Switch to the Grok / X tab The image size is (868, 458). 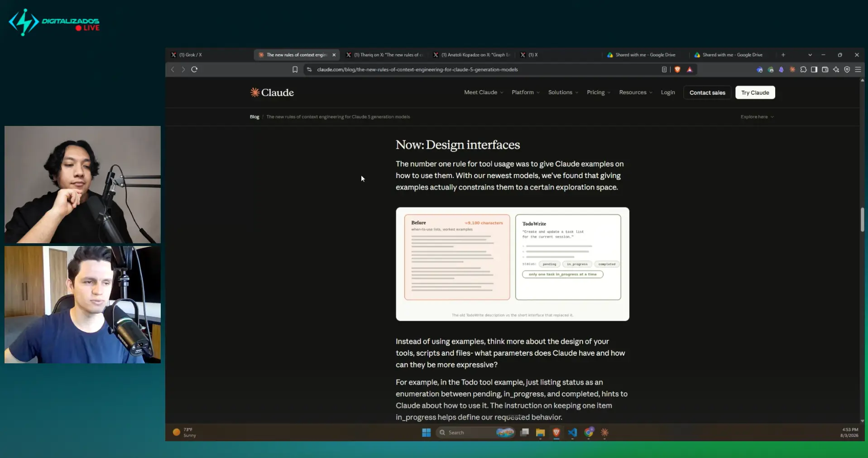click(209, 55)
